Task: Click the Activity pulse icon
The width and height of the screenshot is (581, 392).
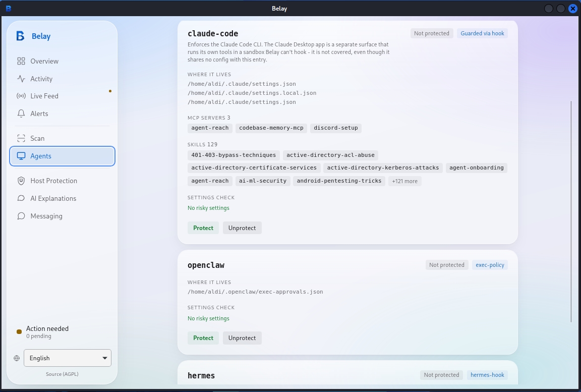Action: [21, 79]
